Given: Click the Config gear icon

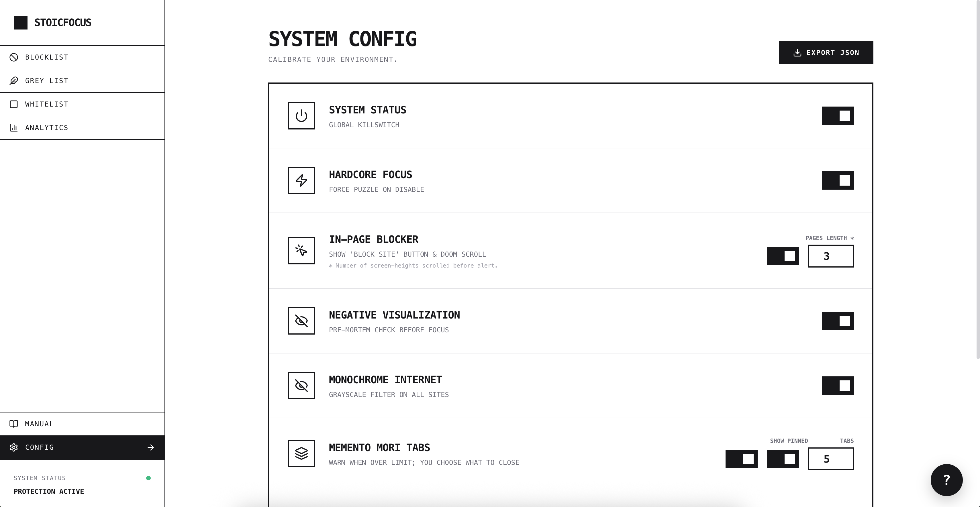Looking at the screenshot, I should pos(14,447).
